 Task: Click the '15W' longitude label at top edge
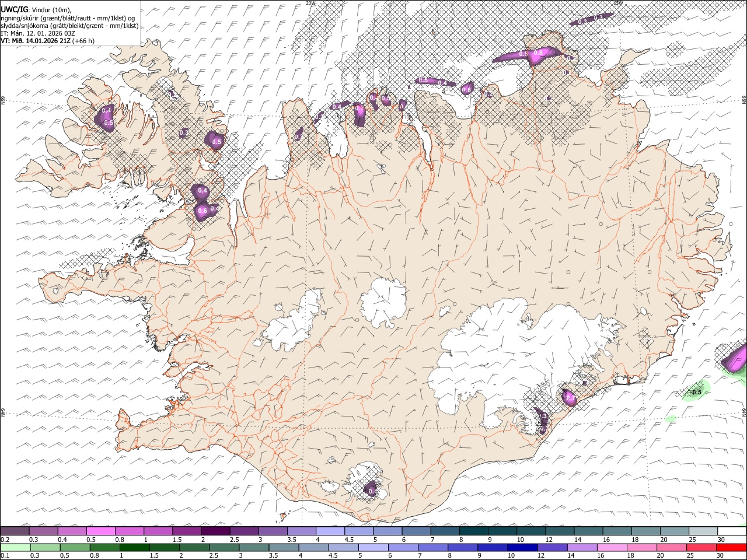[x=618, y=3]
